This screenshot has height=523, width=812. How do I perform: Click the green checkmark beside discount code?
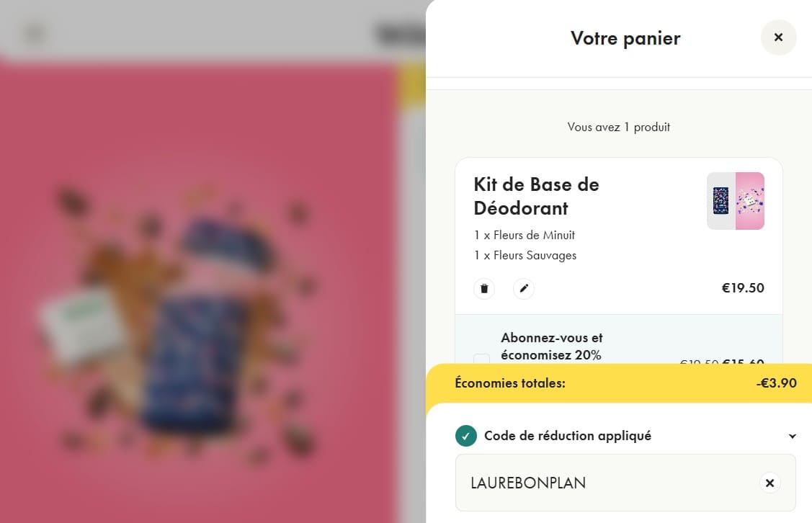point(466,436)
